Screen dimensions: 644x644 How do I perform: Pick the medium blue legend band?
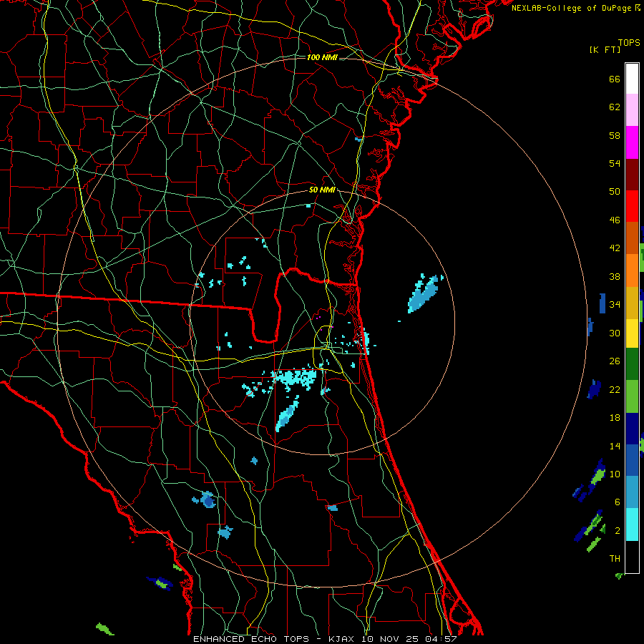pyautogui.click(x=632, y=460)
